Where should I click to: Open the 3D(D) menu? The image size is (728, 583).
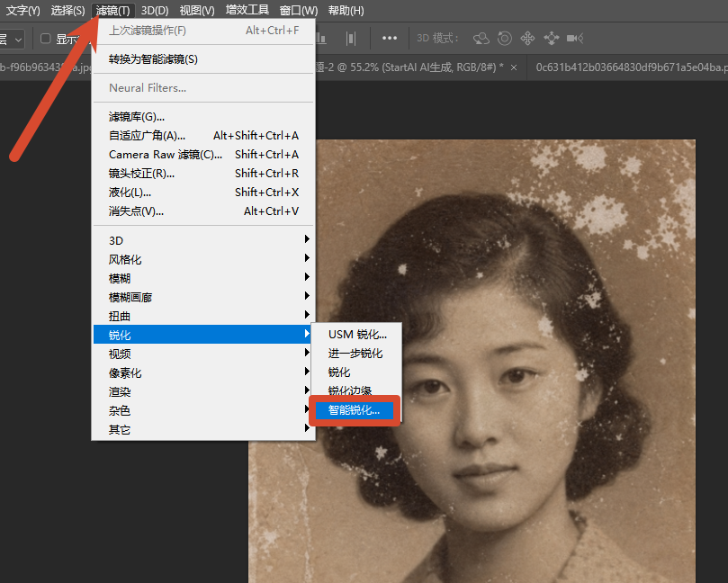tap(155, 10)
